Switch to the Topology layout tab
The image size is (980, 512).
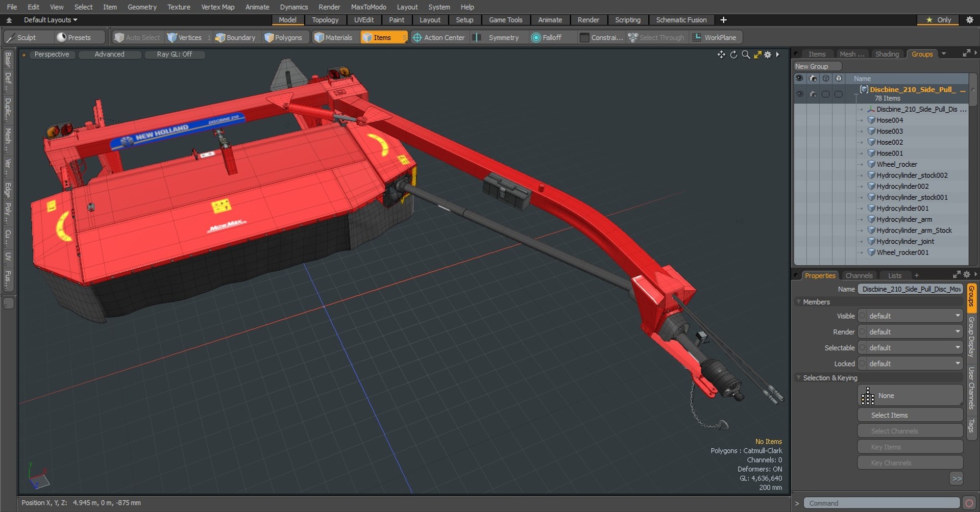pos(325,20)
